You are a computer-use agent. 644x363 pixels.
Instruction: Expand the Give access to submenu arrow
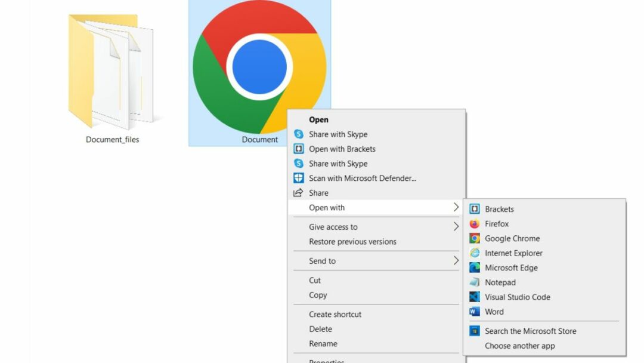pyautogui.click(x=456, y=227)
